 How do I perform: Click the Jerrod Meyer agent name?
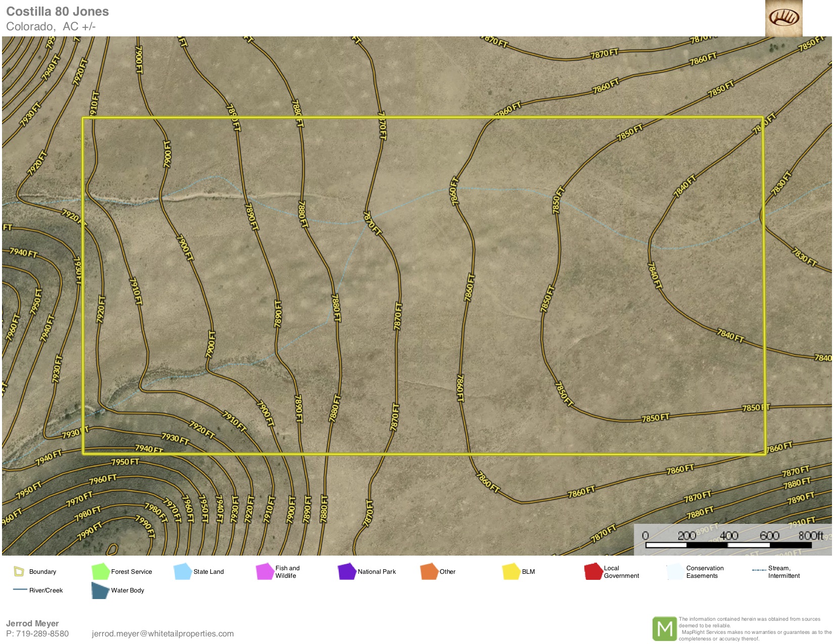(x=32, y=624)
